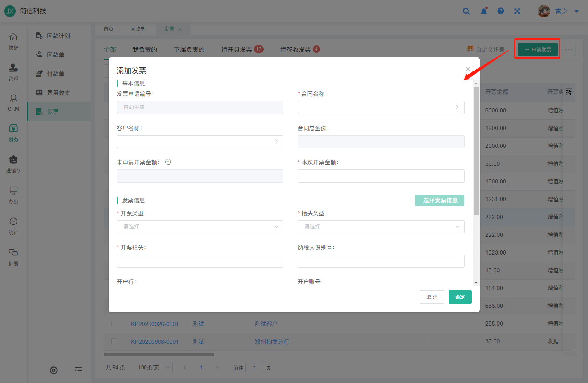Open the CRM module icon

point(13,102)
